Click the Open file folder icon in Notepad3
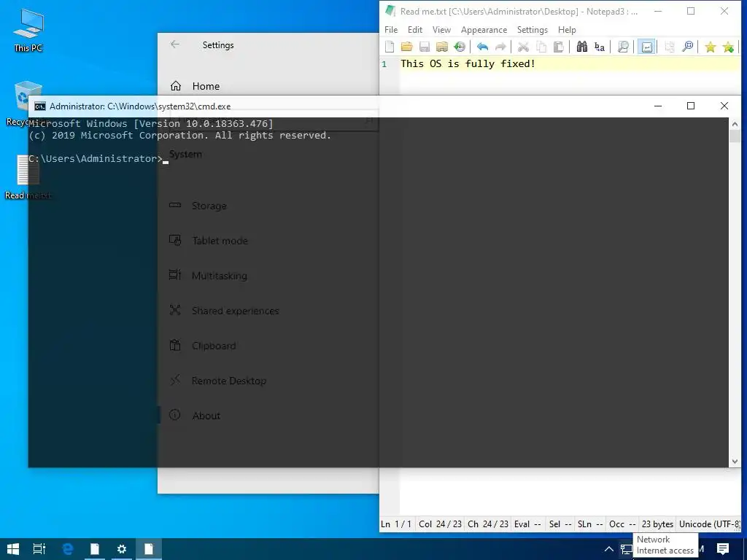Screen dimensions: 747x560 (406, 47)
